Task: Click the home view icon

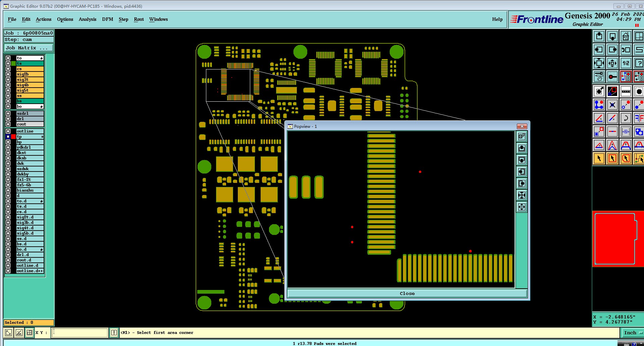Action: 626,36
